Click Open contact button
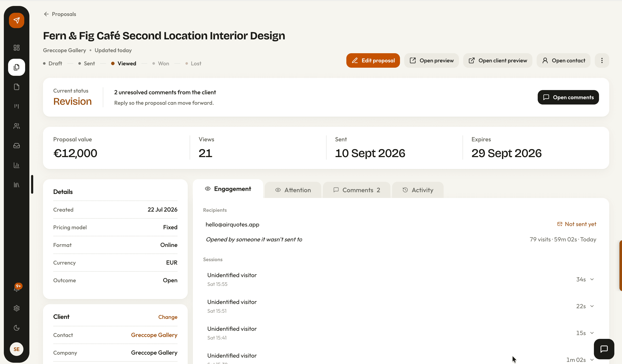The image size is (622, 364). pos(563,60)
